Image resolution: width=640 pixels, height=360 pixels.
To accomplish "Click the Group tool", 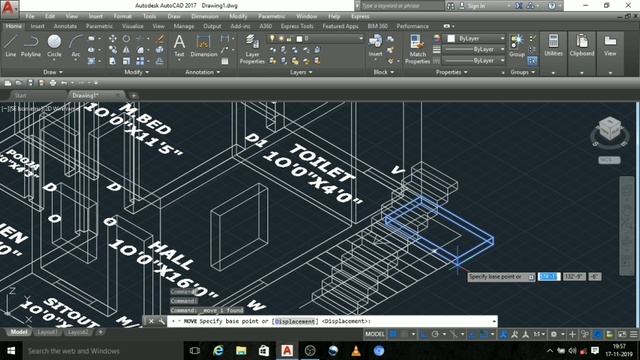I will coord(517,46).
